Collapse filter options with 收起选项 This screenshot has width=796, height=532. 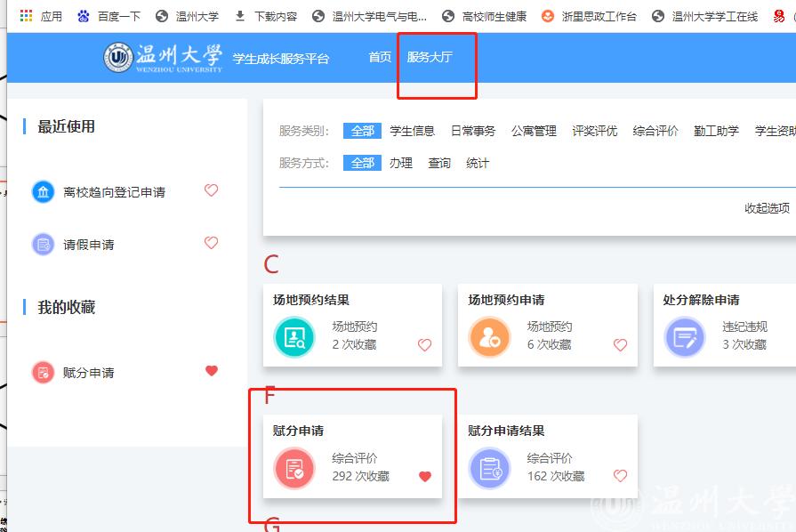[x=767, y=208]
